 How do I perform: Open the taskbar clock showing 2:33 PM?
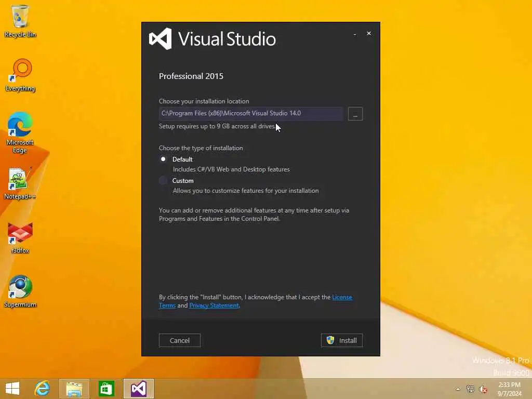pyautogui.click(x=509, y=389)
